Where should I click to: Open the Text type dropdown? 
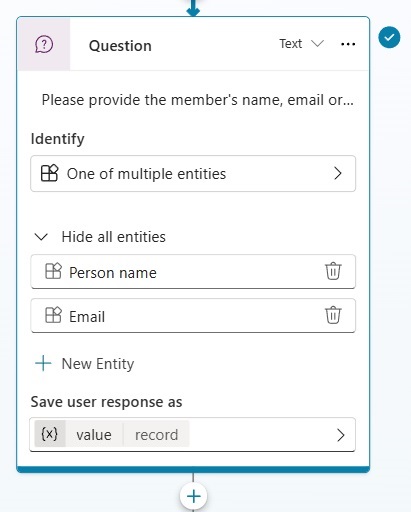(x=301, y=44)
